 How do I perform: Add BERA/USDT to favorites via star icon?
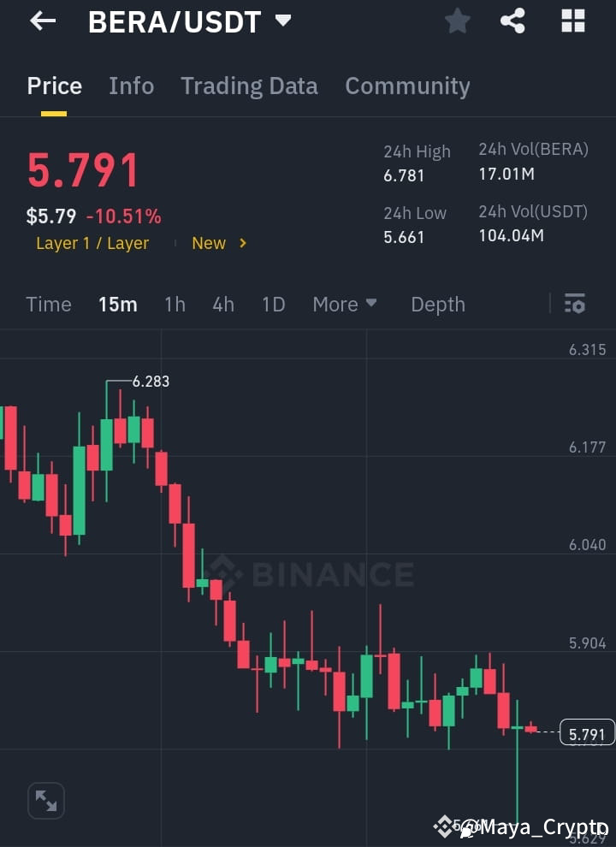(x=457, y=21)
